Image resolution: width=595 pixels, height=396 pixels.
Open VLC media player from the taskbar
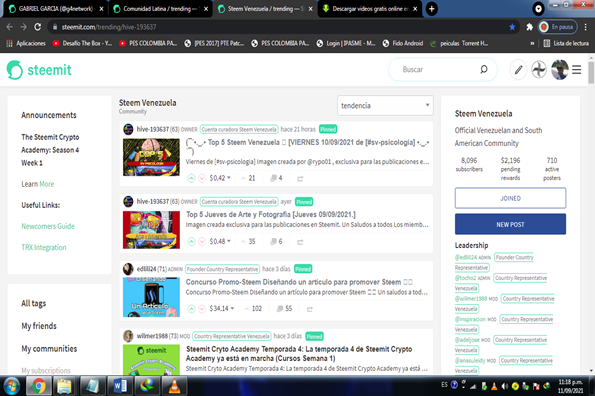(x=174, y=386)
